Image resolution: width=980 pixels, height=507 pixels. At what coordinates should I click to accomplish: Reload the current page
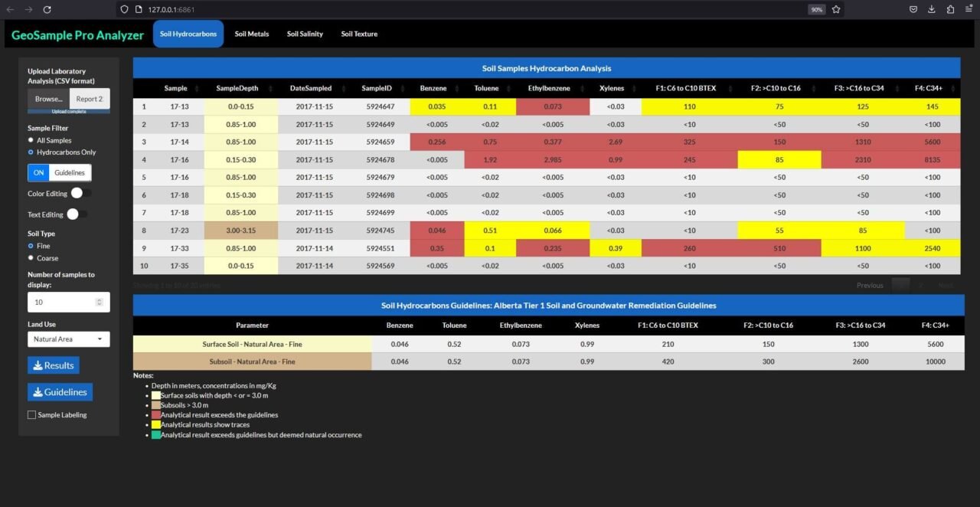click(47, 9)
